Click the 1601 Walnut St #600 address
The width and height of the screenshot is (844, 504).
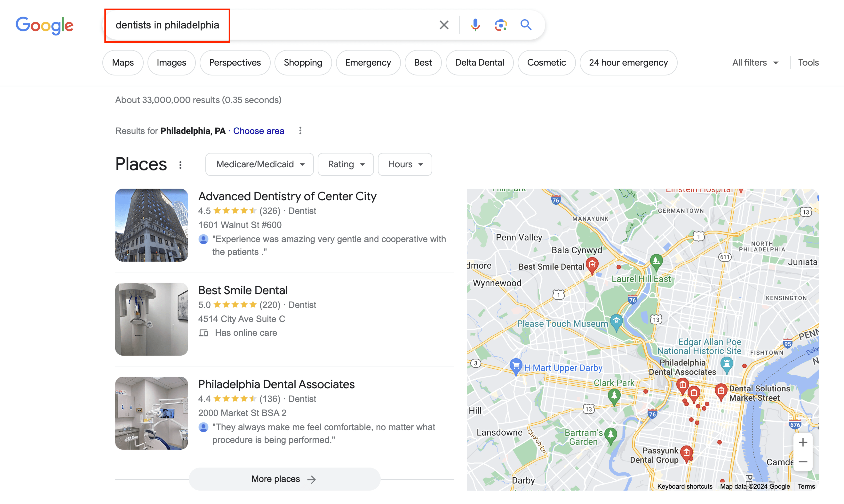coord(240,225)
